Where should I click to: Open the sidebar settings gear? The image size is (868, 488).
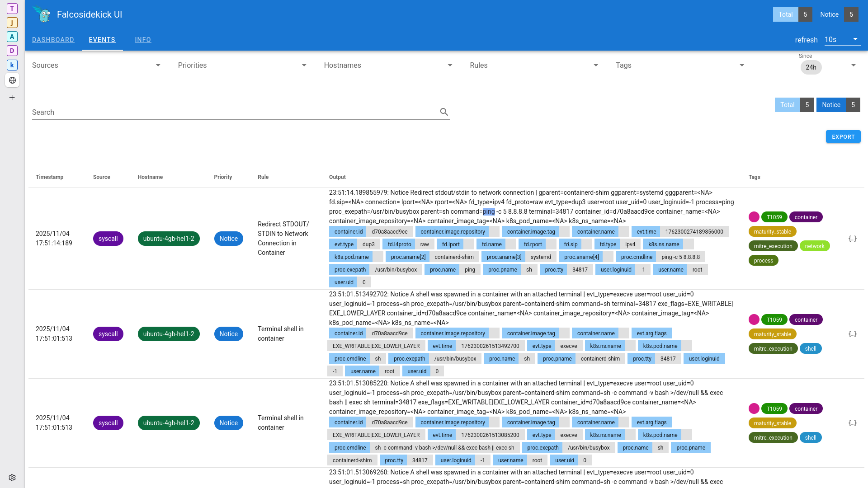12,478
